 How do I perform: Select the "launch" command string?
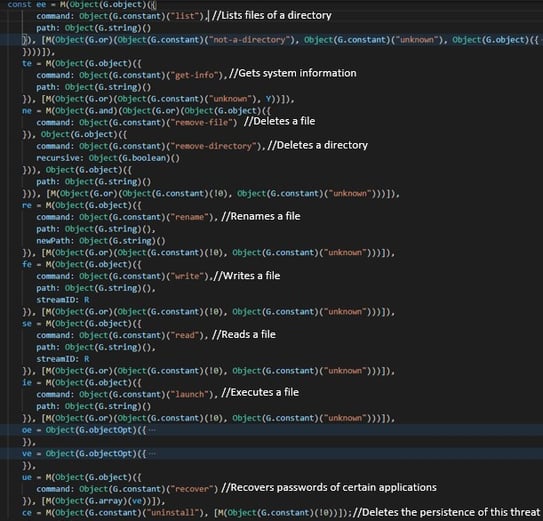click(190, 395)
